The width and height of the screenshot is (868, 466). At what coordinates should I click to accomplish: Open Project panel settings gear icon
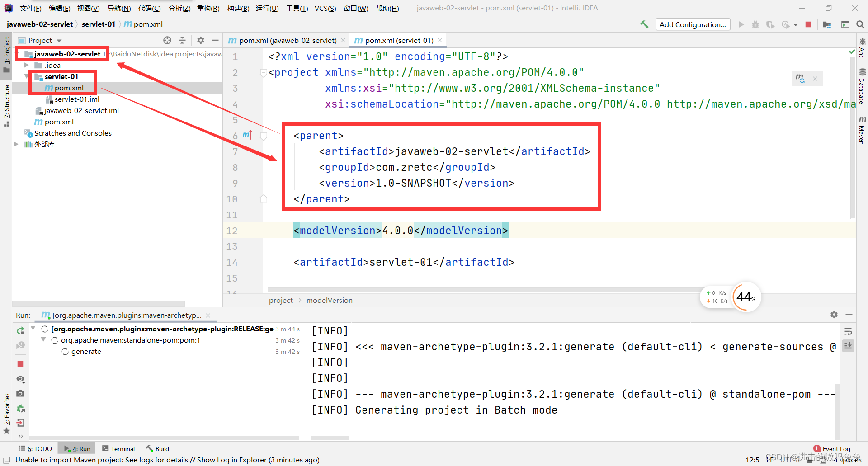(200, 40)
